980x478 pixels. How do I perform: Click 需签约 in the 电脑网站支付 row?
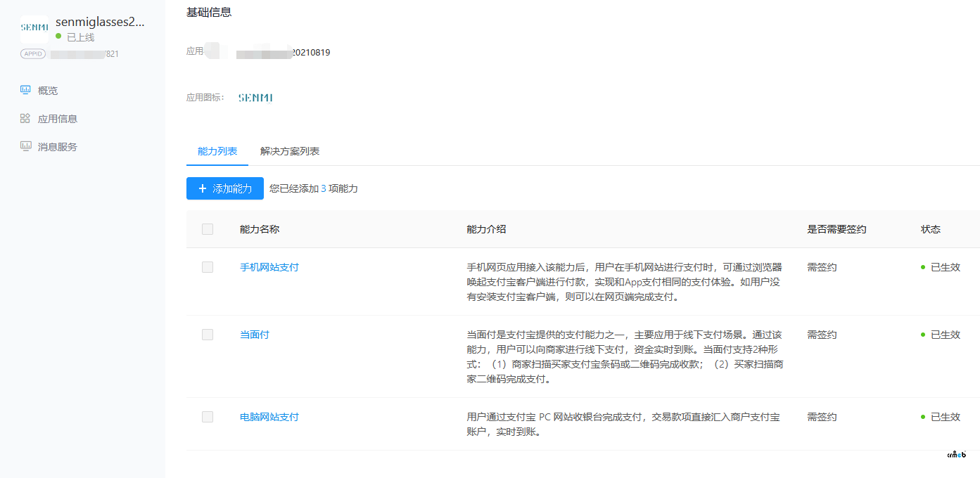coord(822,417)
